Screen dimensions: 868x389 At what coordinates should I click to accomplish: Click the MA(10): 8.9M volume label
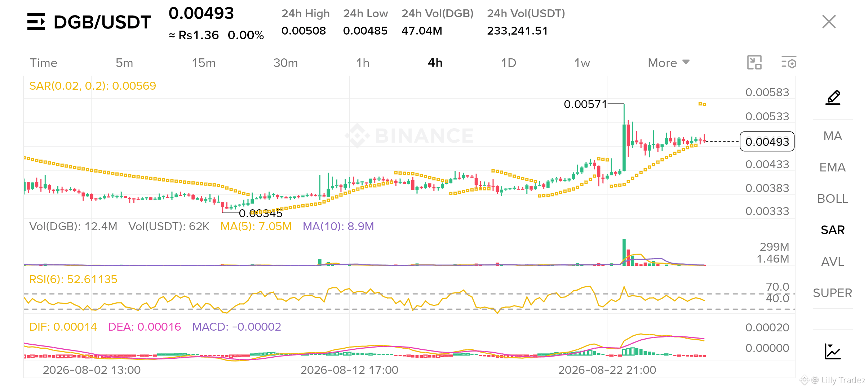[x=338, y=226]
